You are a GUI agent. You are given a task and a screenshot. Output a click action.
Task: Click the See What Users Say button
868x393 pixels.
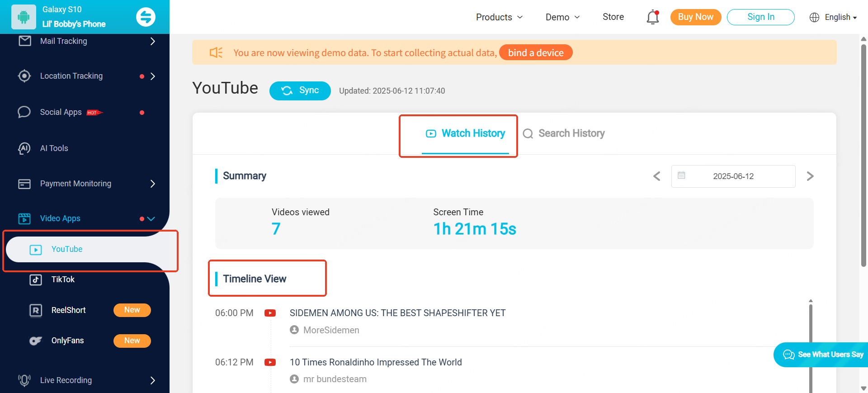pos(821,355)
